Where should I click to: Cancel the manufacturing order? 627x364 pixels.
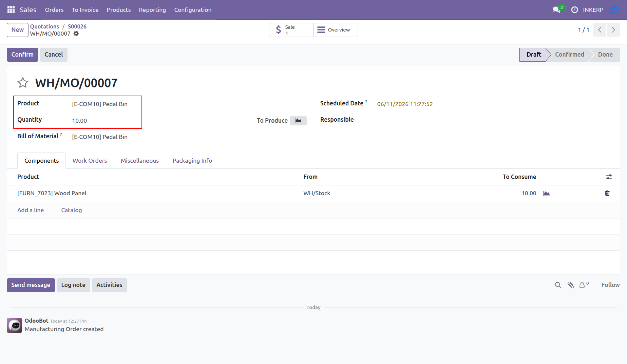54,55
